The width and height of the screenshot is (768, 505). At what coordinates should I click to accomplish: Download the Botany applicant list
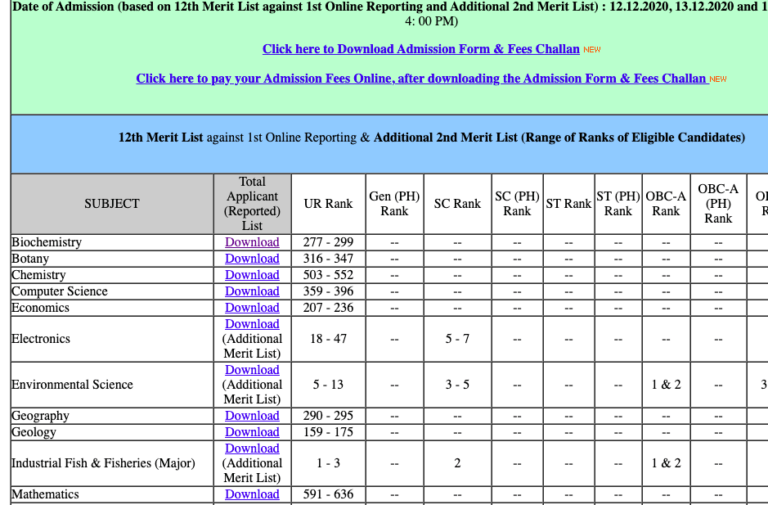point(252,259)
